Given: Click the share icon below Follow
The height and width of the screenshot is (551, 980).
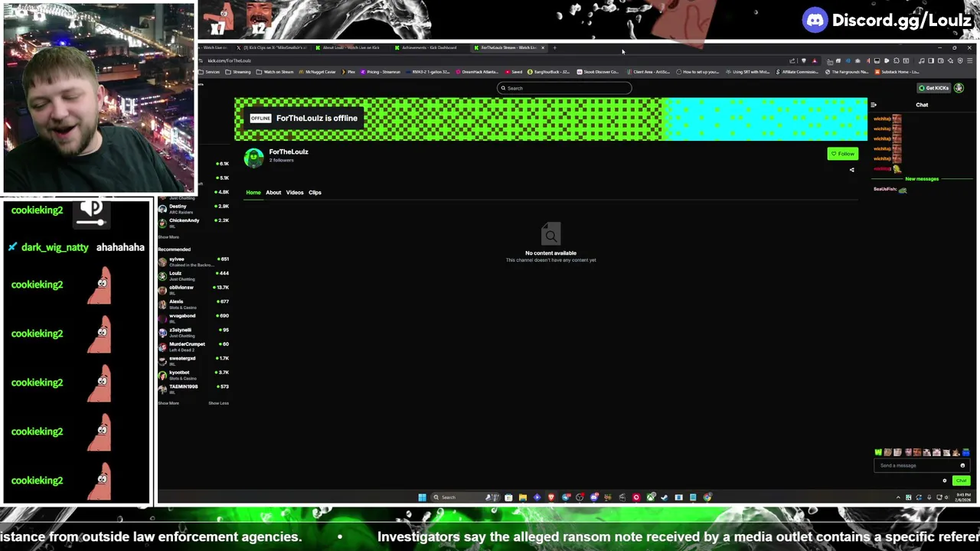Looking at the screenshot, I should point(851,170).
